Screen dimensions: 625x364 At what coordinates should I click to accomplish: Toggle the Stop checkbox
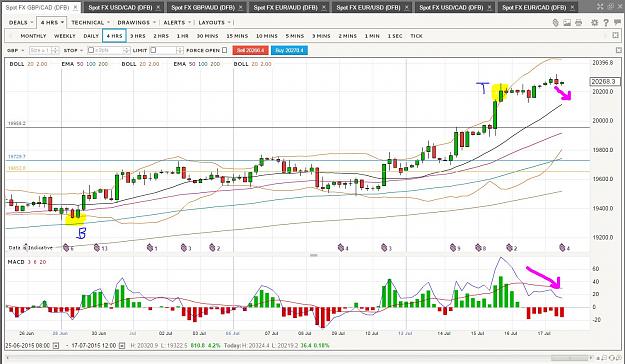[x=91, y=50]
